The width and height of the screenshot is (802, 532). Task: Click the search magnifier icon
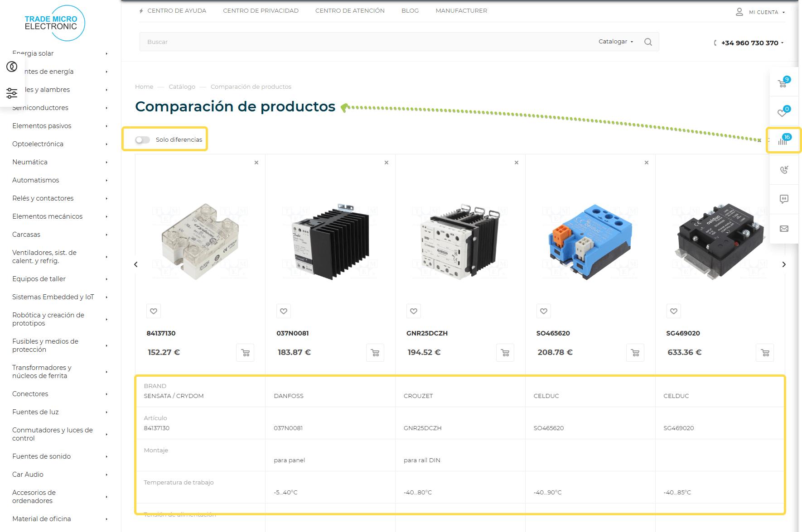click(648, 42)
